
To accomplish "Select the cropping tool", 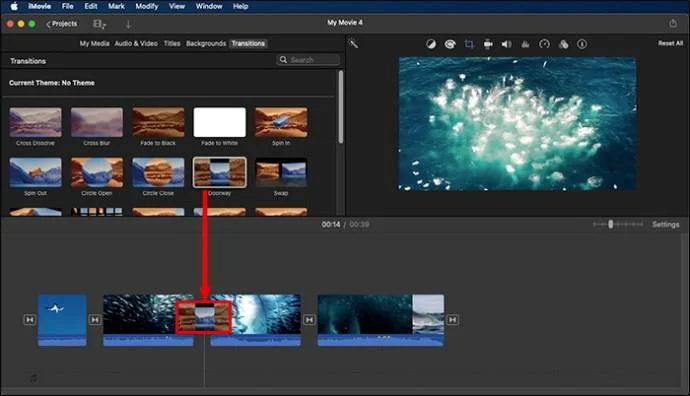I will (x=469, y=44).
